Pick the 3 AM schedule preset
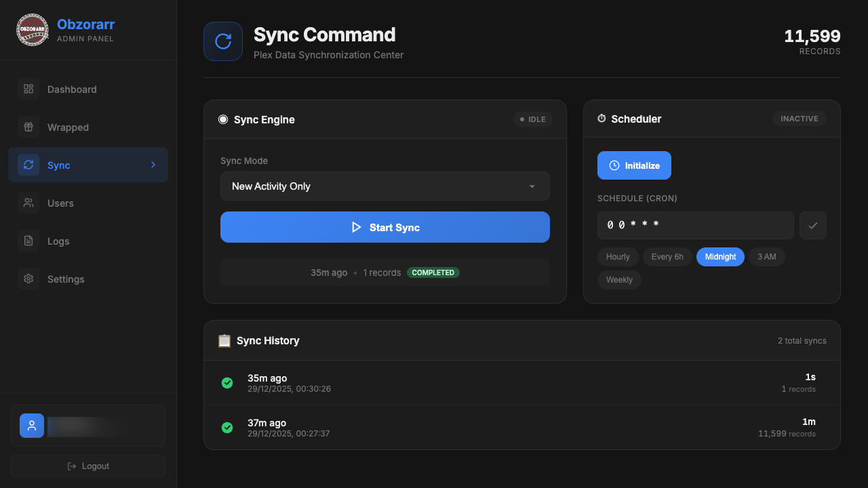Screen dimensions: 868x488 pos(767,257)
